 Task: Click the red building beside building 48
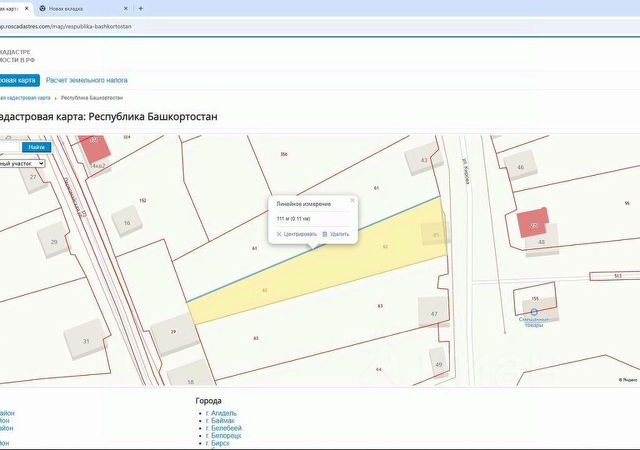click(533, 223)
